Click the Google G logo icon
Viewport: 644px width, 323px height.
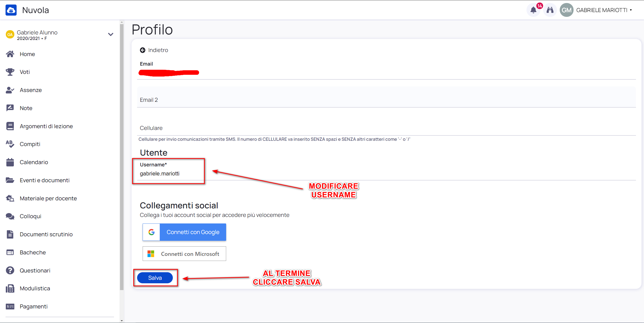point(151,232)
